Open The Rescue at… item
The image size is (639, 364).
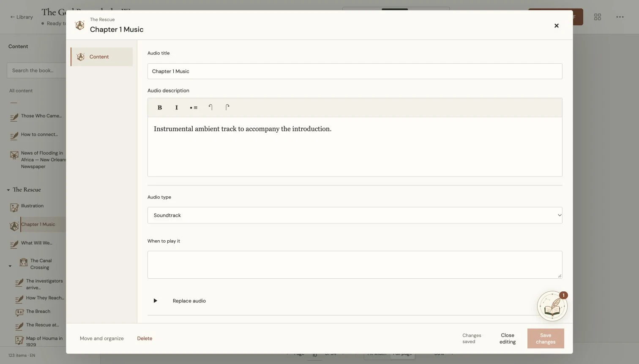pos(43,325)
